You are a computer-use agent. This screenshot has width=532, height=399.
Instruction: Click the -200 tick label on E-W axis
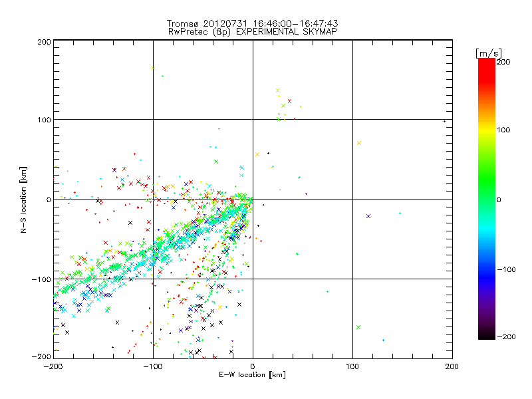click(x=53, y=366)
